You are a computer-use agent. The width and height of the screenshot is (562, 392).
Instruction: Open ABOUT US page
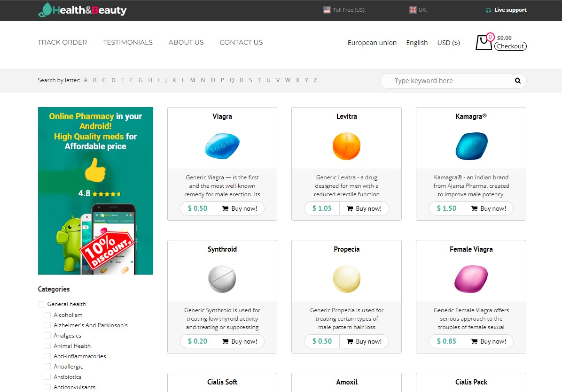click(x=186, y=42)
